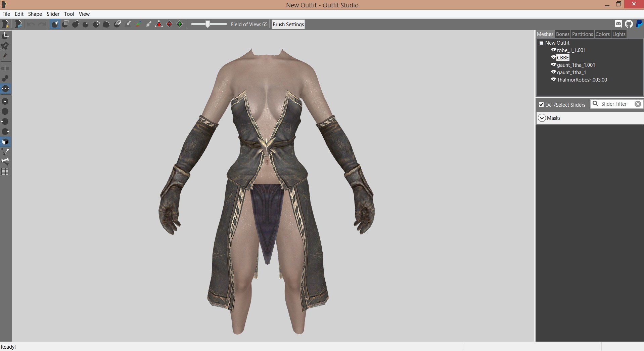The height and width of the screenshot is (351, 644).
Task: Click the green Split Edge diamond tool
Action: [180, 24]
